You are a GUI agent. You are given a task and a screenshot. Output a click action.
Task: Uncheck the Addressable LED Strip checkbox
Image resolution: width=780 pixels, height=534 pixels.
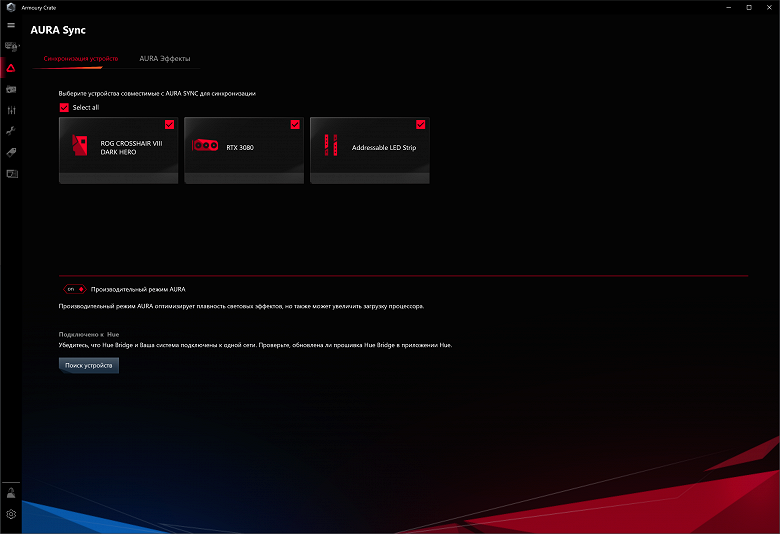[421, 124]
